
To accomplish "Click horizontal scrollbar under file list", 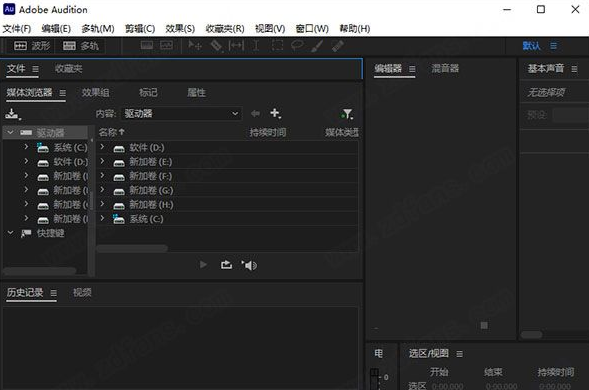I will [x=132, y=248].
